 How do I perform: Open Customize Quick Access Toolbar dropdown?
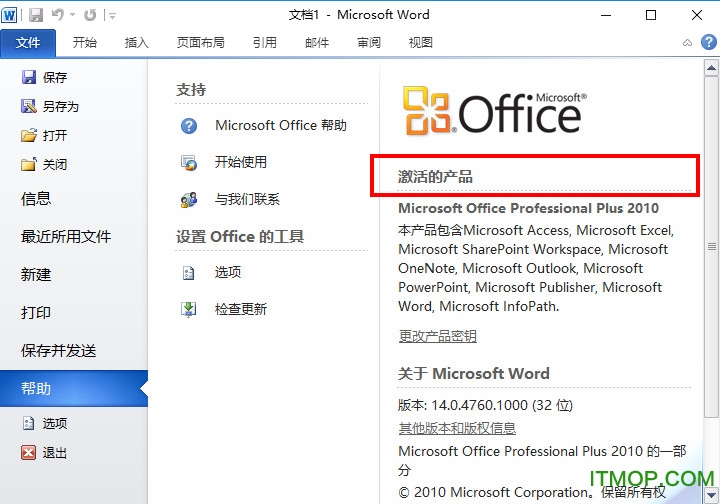point(112,16)
